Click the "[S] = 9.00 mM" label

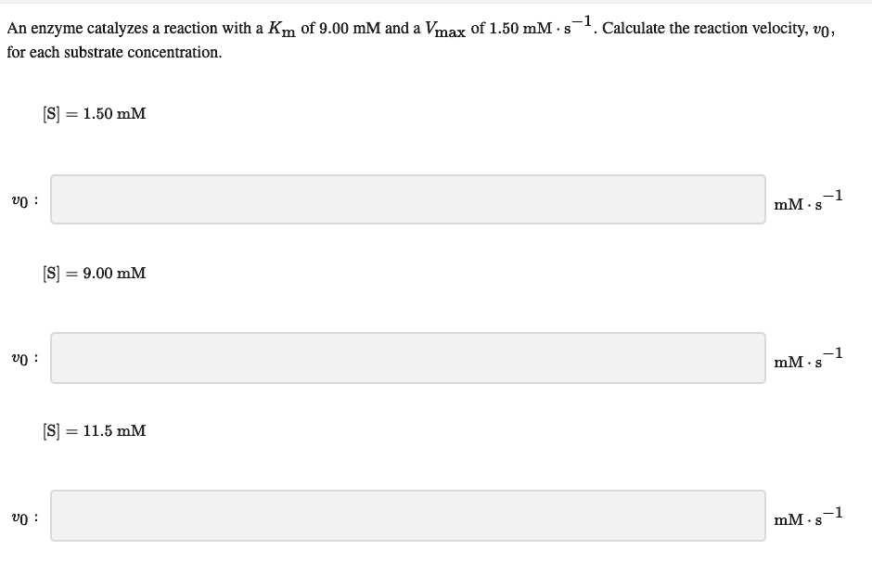[x=94, y=273]
